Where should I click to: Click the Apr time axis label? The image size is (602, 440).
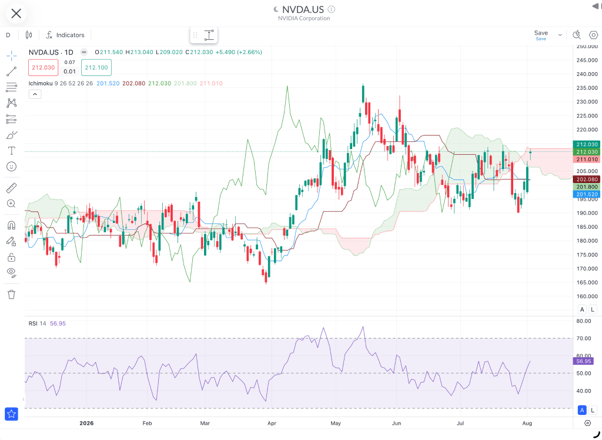point(271,423)
